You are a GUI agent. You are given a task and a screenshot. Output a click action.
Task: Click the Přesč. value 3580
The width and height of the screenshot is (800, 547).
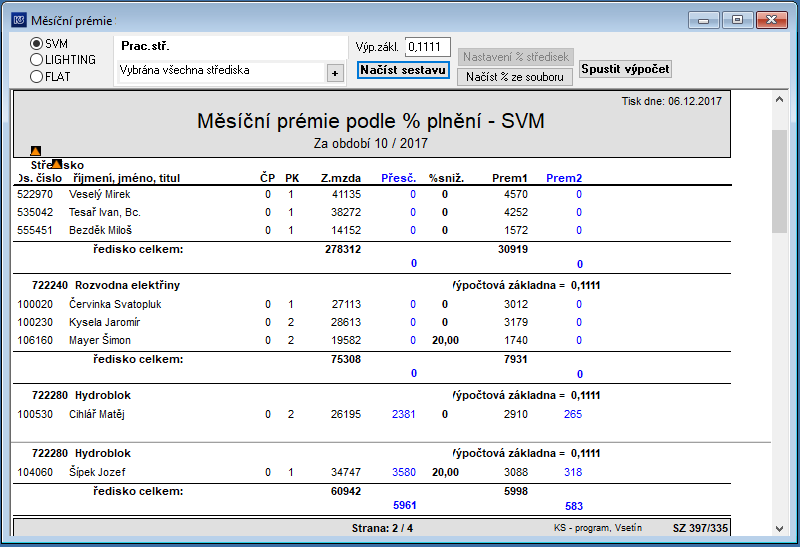[x=404, y=472]
